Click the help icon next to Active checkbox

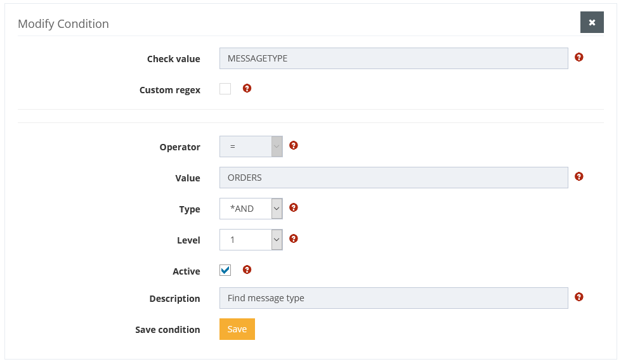point(247,270)
